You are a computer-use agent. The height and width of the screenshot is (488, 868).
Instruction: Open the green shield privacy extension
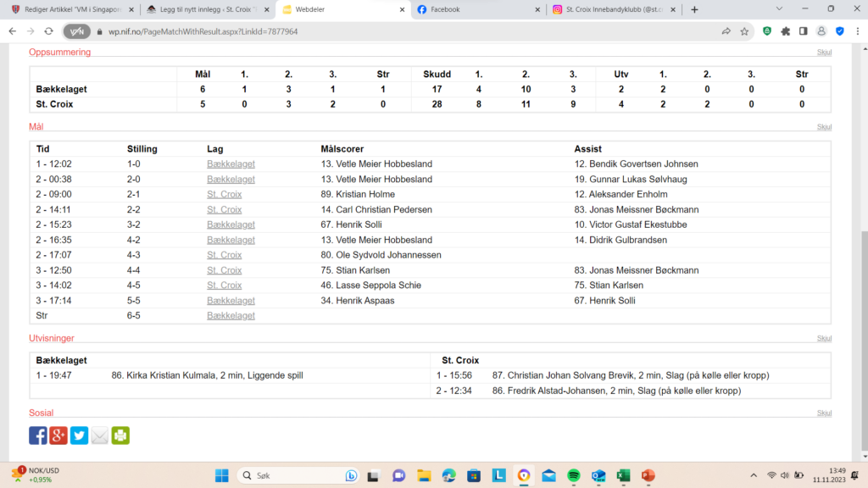[x=767, y=31]
